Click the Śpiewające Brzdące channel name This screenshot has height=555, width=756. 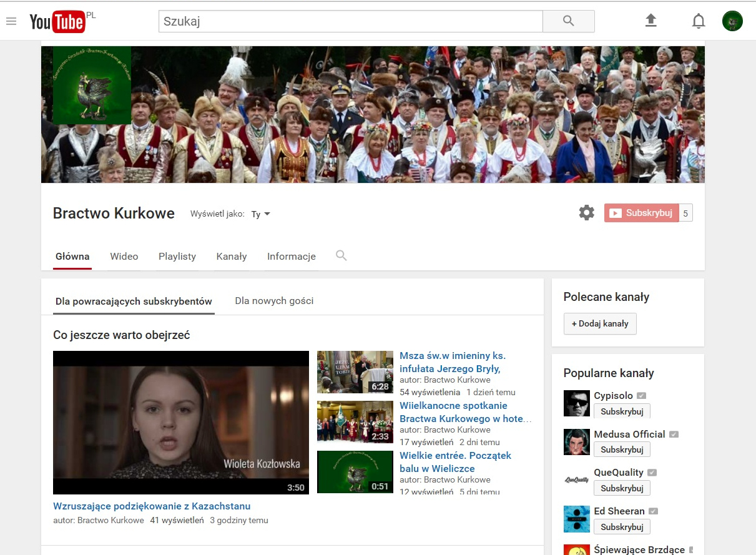click(639, 550)
